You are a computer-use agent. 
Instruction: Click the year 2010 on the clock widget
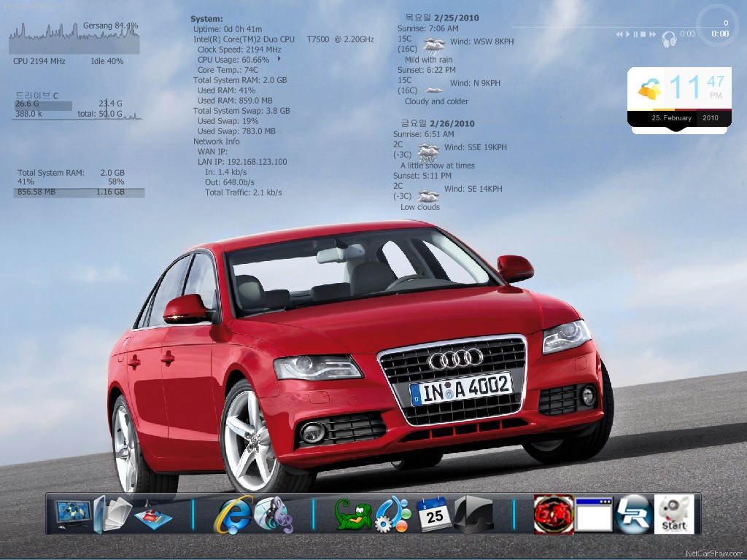pyautogui.click(x=711, y=117)
